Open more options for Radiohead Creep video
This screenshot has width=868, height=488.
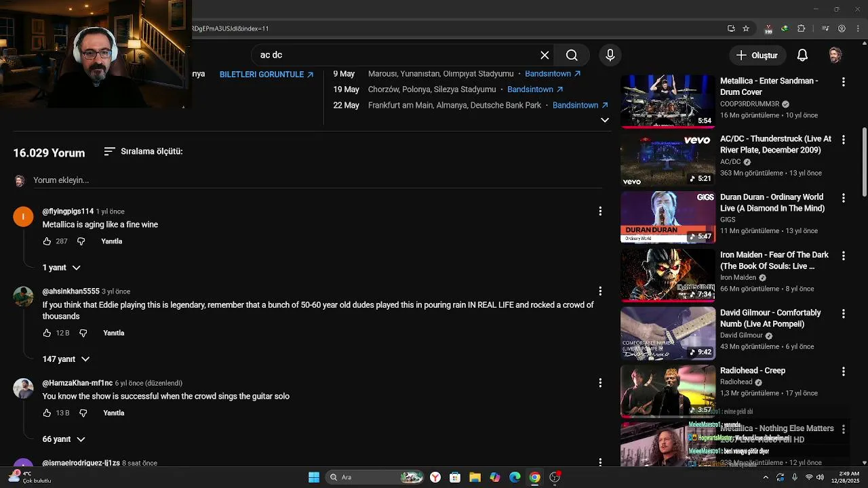coord(844,371)
